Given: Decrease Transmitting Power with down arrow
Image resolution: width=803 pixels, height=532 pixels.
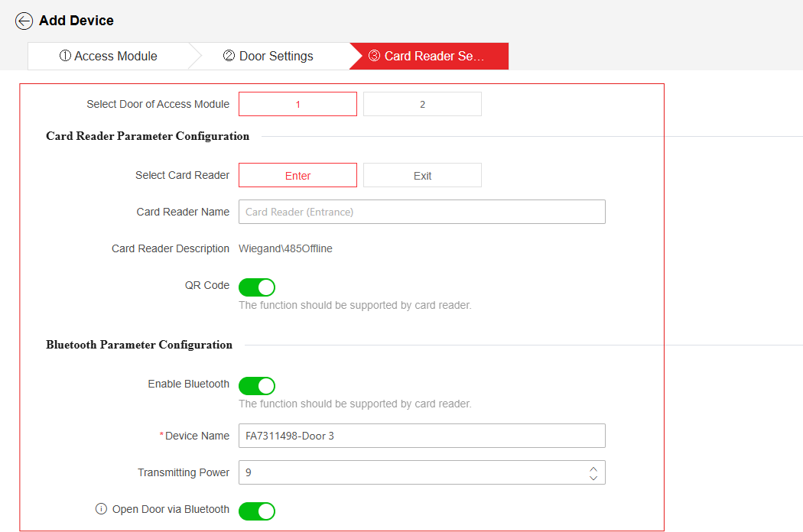Looking at the screenshot, I should [593, 478].
